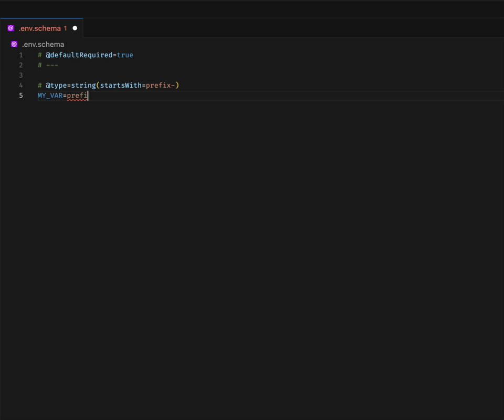The width and height of the screenshot is (504, 420).
Task: Click the empty tab bar area beside the tab
Action: coord(262,28)
